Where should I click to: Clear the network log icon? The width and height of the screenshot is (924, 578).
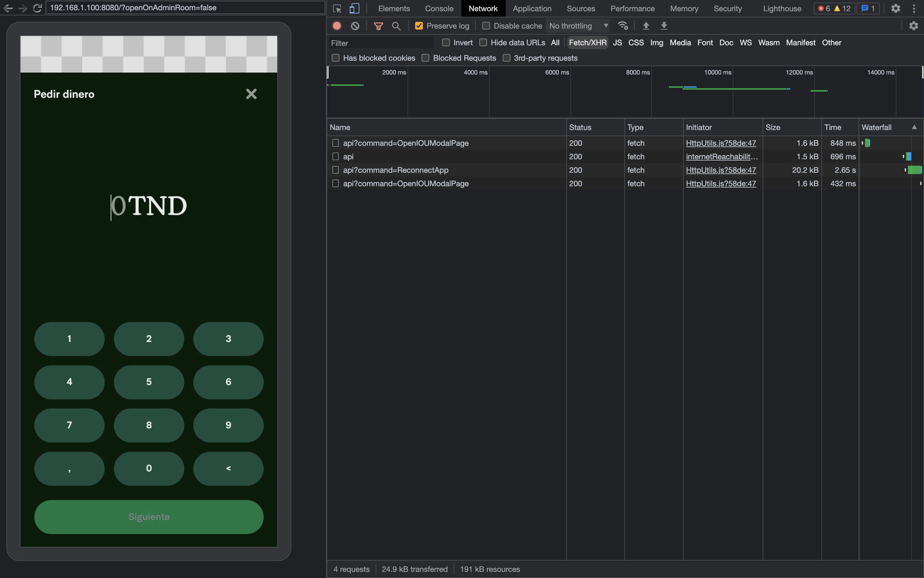(x=355, y=26)
